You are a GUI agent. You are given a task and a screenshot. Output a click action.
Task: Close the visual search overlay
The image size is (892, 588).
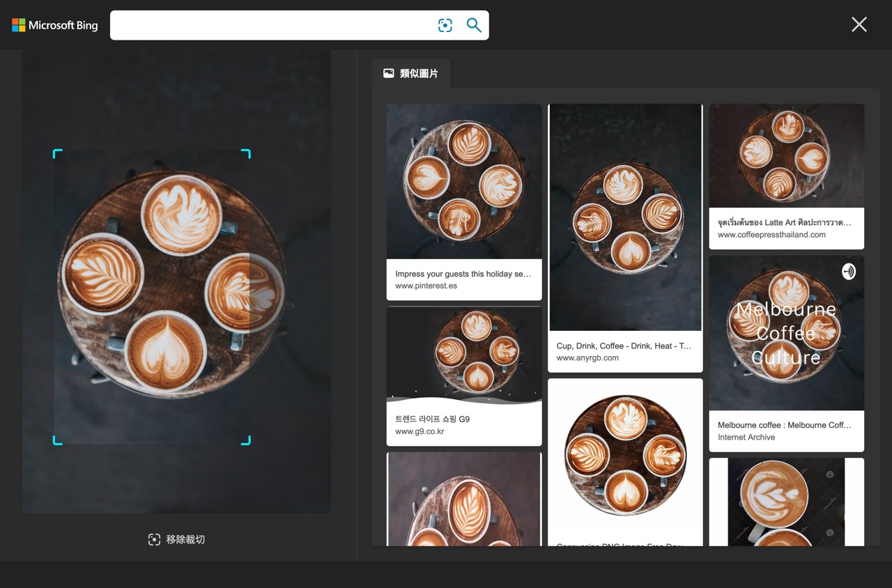click(859, 24)
